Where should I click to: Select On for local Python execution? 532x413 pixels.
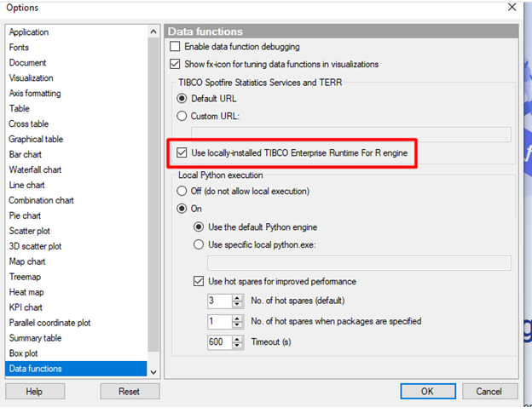point(182,209)
